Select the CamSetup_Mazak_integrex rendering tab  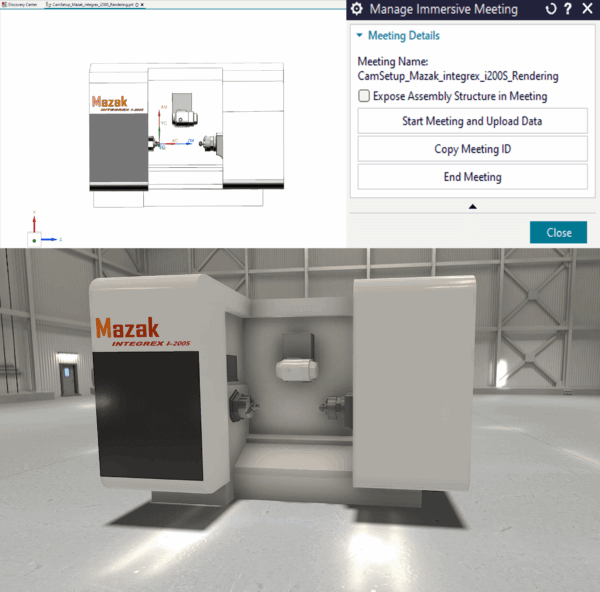click(92, 4)
